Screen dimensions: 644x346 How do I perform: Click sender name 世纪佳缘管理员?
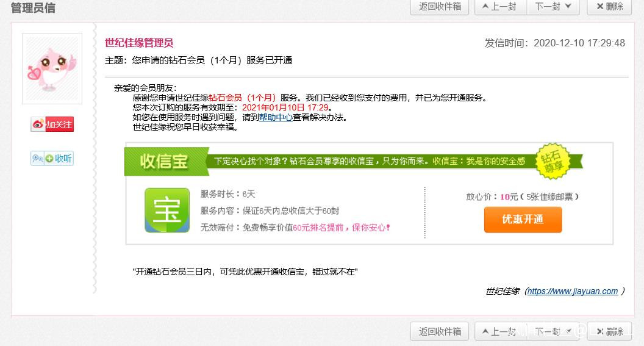click(139, 43)
